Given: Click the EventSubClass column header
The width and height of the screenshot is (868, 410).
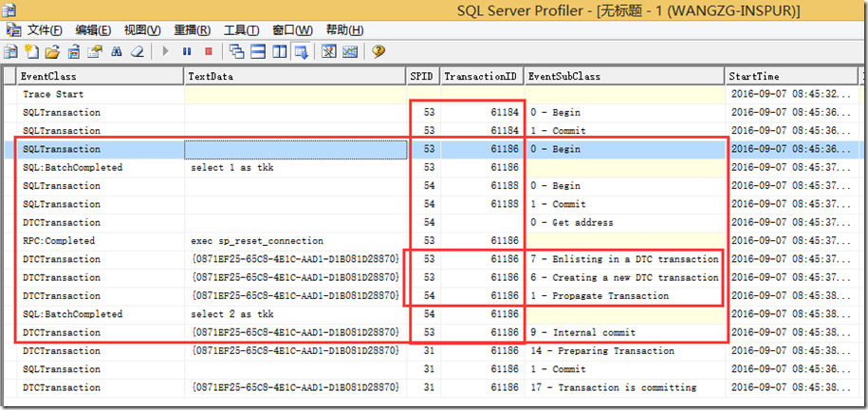Looking at the screenshot, I should point(624,76).
